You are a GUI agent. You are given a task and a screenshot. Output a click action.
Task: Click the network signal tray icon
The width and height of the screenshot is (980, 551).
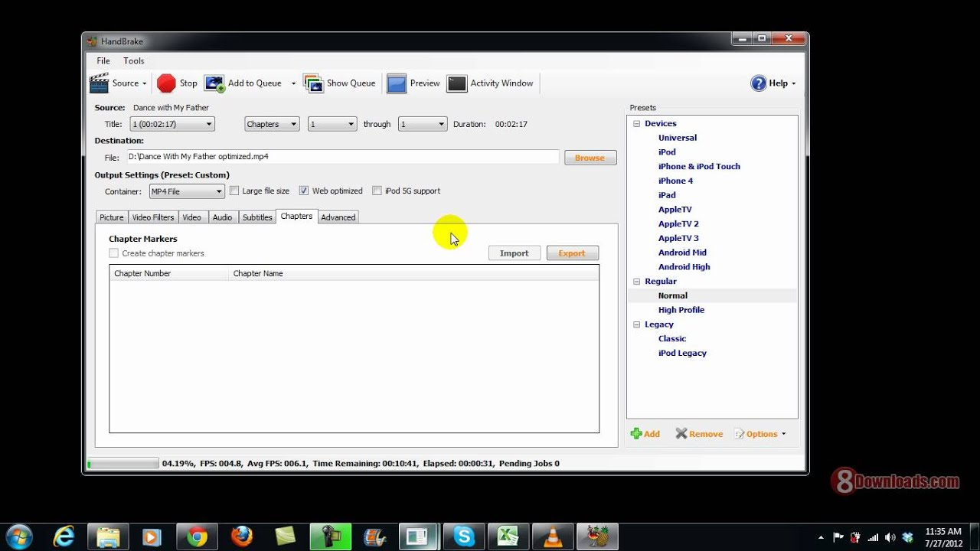874,537
